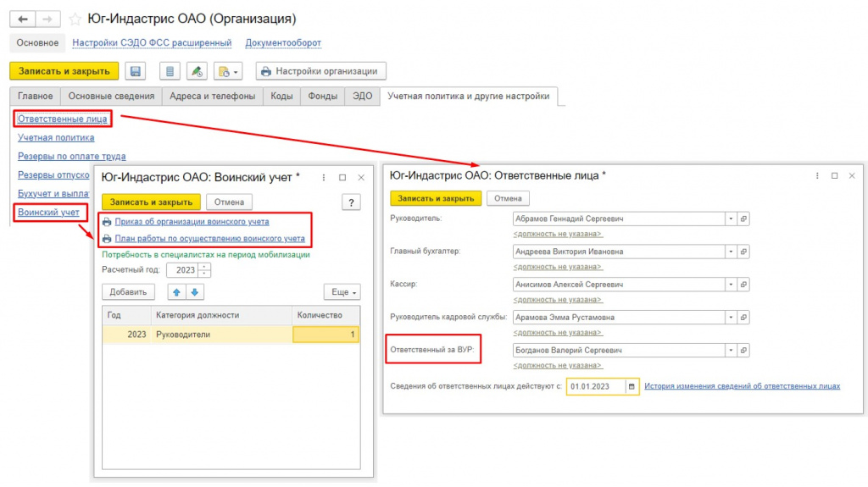868x487 pixels.
Task: Click printer icon beside План работы
Action: pyautogui.click(x=107, y=239)
